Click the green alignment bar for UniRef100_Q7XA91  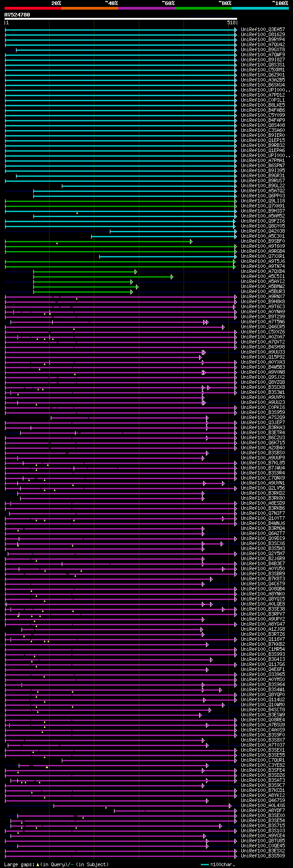click(x=121, y=206)
